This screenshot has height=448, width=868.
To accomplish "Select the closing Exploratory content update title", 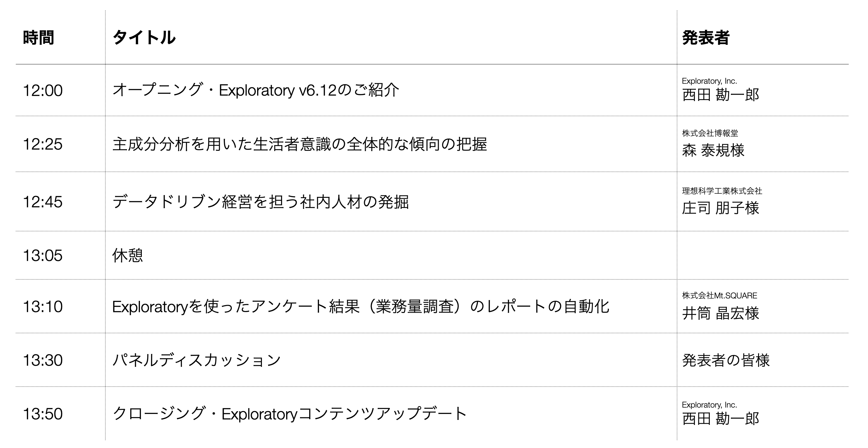I will 289,414.
